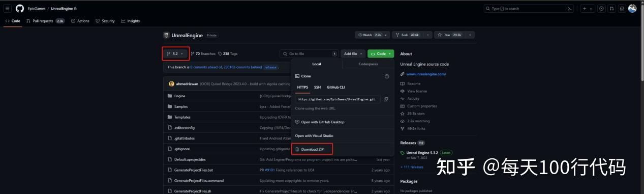Copy the HTTPS clone URL
This screenshot has height=194, width=644.
pos(386,99)
